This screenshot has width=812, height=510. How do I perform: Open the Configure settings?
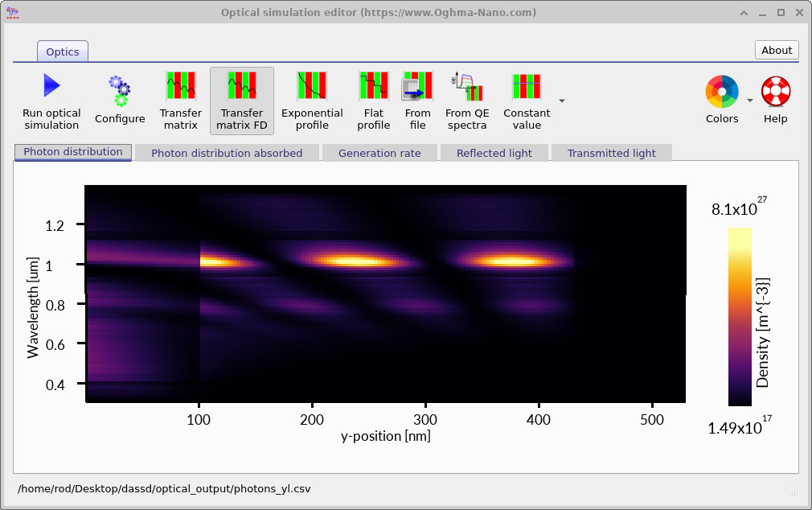[119, 98]
